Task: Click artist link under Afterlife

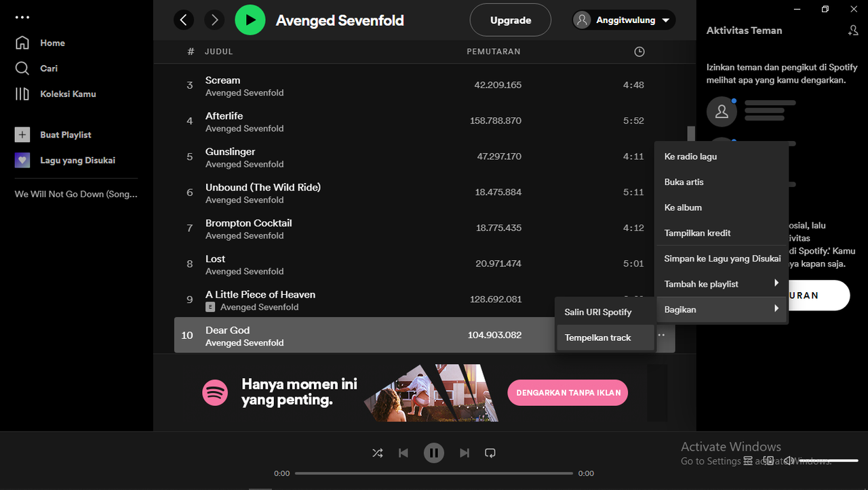Action: pyautogui.click(x=245, y=129)
